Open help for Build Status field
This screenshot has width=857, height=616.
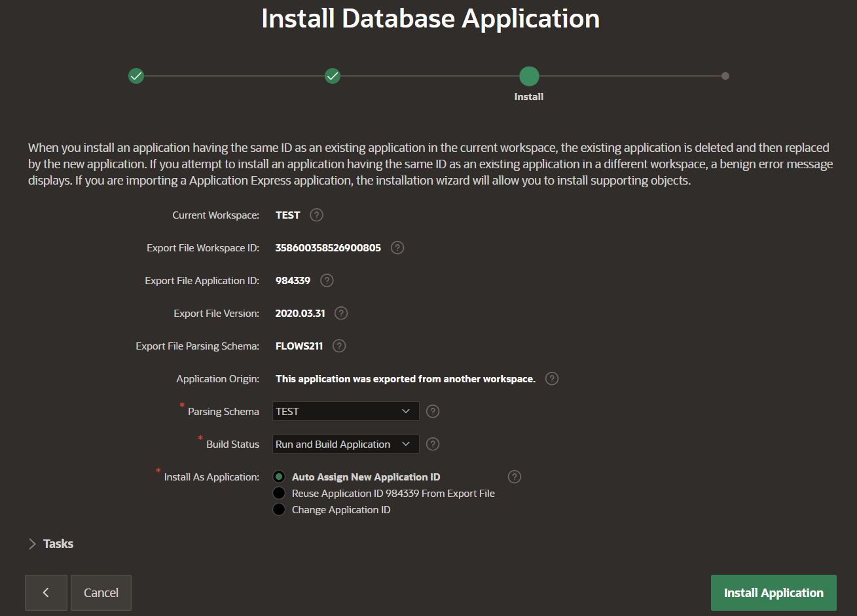click(433, 444)
